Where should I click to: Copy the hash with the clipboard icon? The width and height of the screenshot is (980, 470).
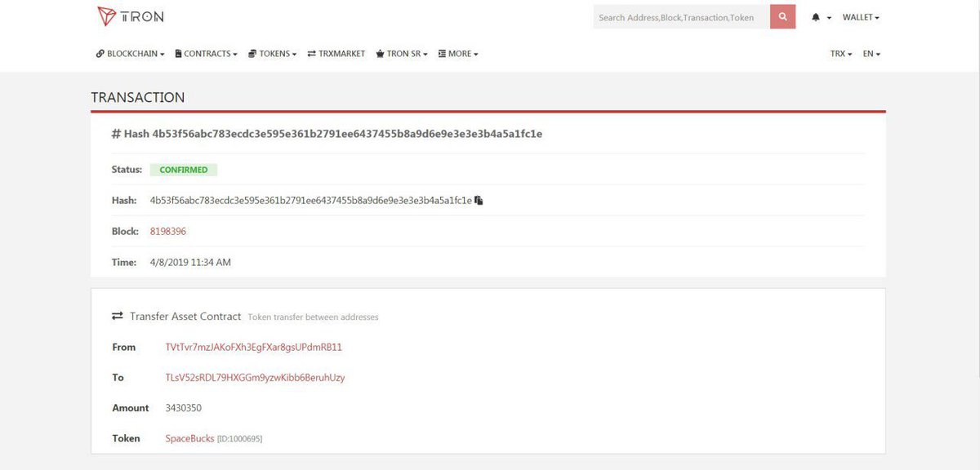479,201
